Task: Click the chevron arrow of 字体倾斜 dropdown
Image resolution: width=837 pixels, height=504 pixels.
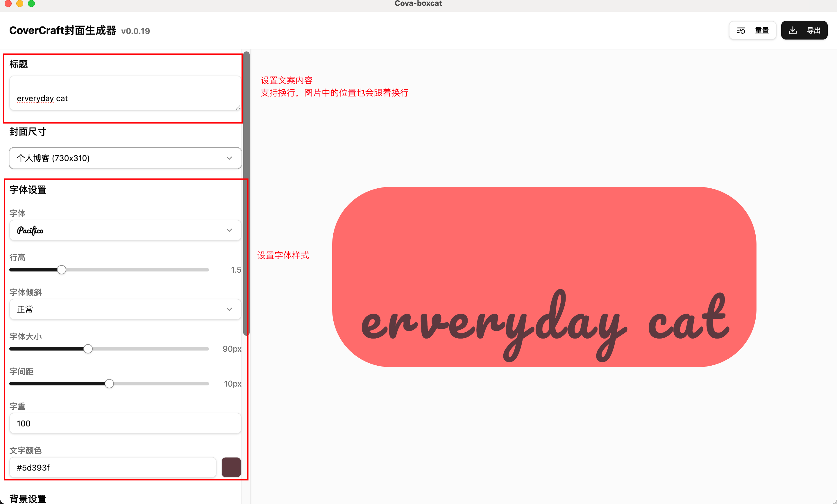Action: [229, 309]
